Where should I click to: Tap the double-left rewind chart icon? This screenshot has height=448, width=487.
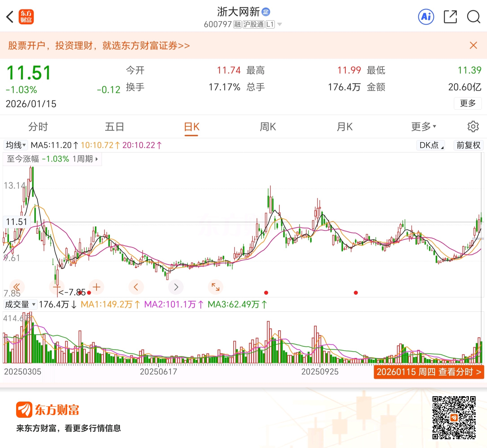tap(17, 287)
